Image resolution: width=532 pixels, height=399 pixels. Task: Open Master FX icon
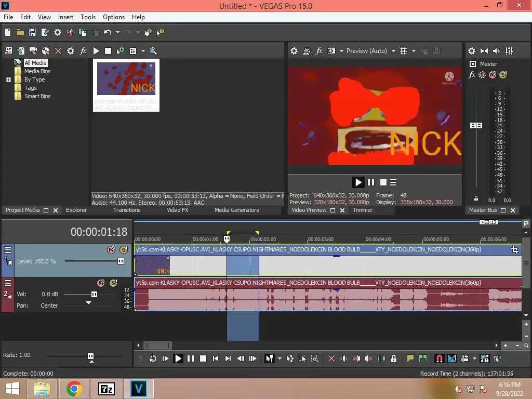472,75
